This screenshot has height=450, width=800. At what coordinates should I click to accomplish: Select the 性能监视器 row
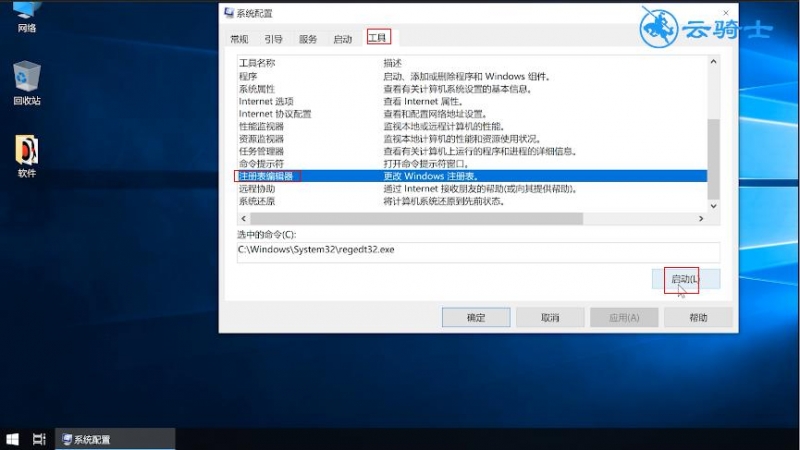472,127
